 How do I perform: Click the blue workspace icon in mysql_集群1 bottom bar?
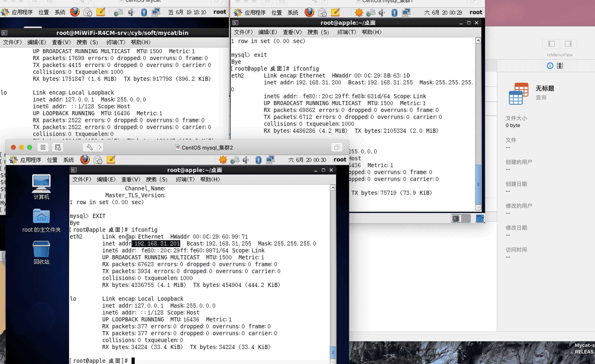480,219
